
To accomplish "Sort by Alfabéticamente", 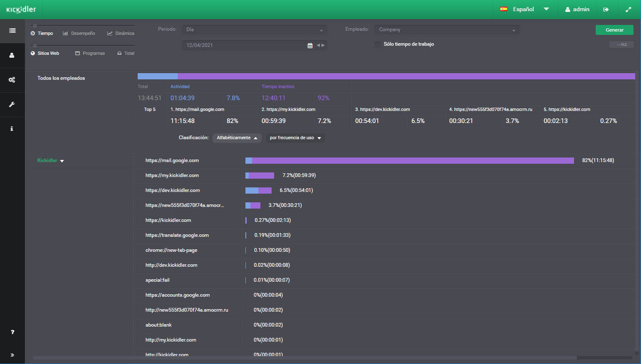I will tap(237, 138).
